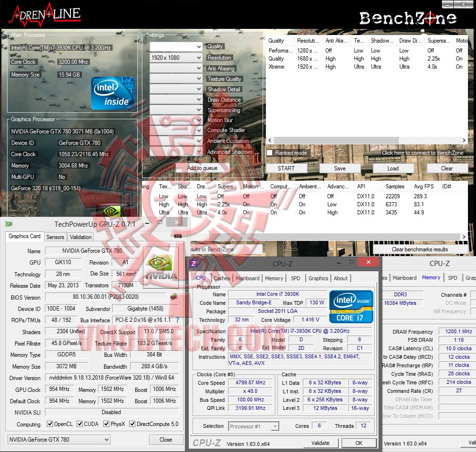476x452 pixels.
Task: Click the Samples column header
Action: (x=395, y=186)
